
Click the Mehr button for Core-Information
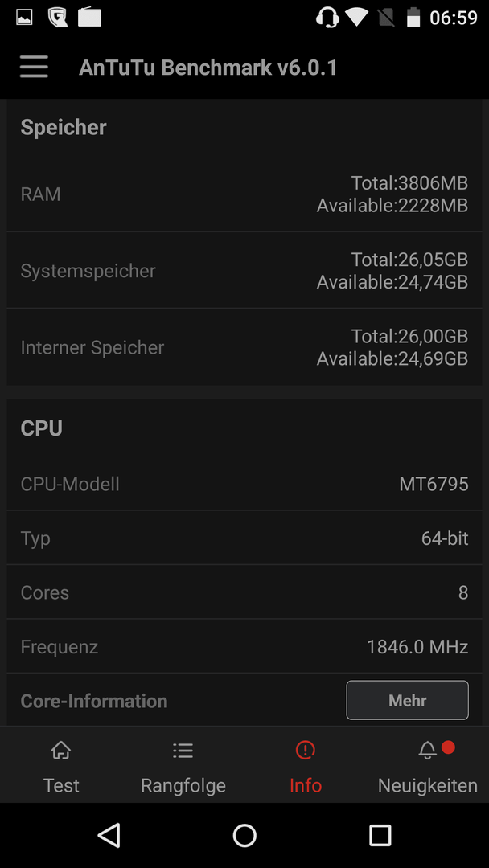tap(408, 700)
